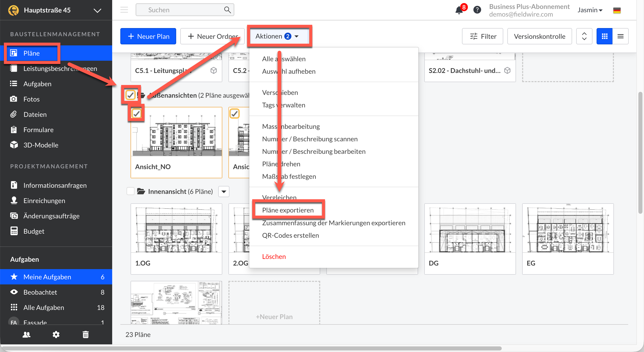Uncheck the Außenansichten folder checkbox

(131, 95)
